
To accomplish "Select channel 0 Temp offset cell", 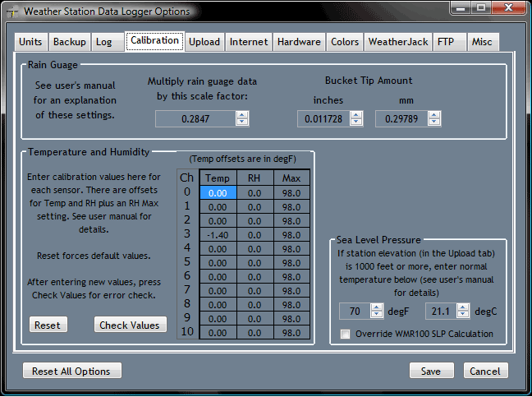I will click(x=218, y=192).
